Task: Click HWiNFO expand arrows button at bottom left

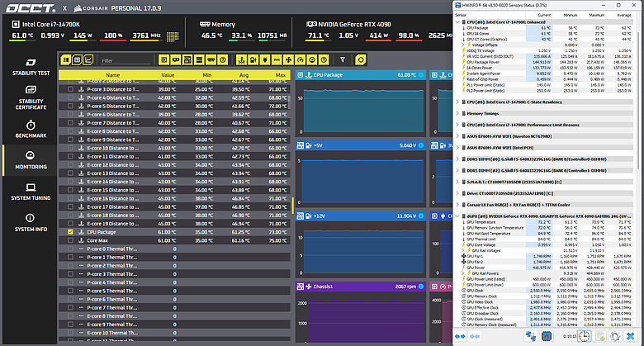Action: pos(460,336)
